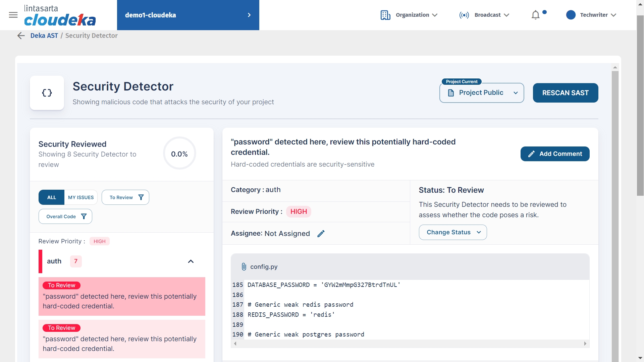Collapse the auth category group
The height and width of the screenshot is (362, 644).
click(191, 261)
